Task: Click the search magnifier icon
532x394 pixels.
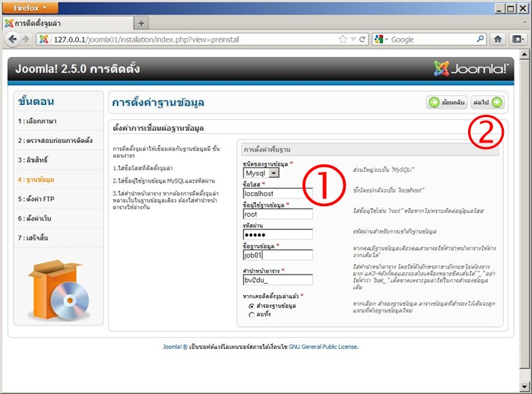Action: click(480, 40)
